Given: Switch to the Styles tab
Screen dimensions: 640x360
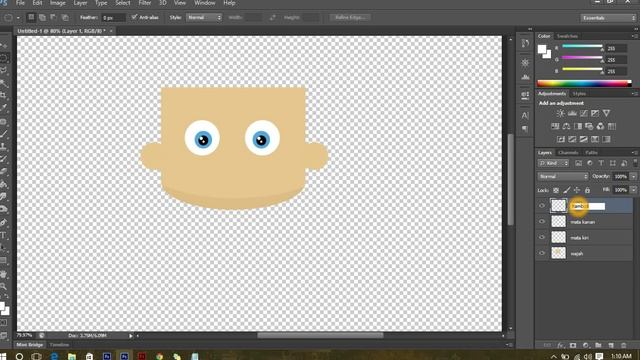Looking at the screenshot, I should (579, 94).
